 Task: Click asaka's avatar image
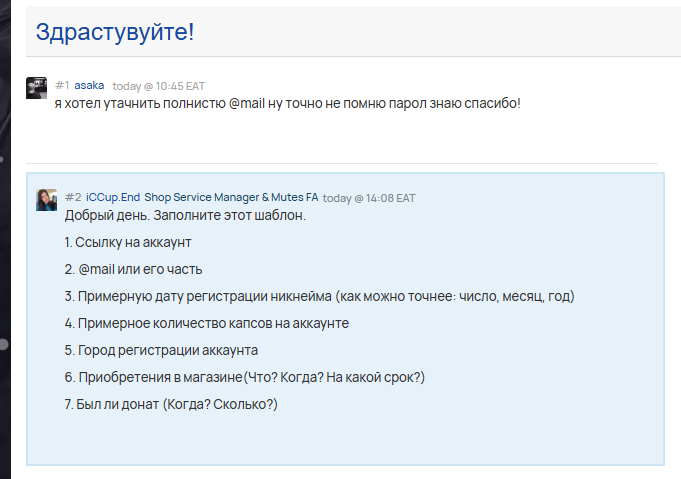pos(36,87)
